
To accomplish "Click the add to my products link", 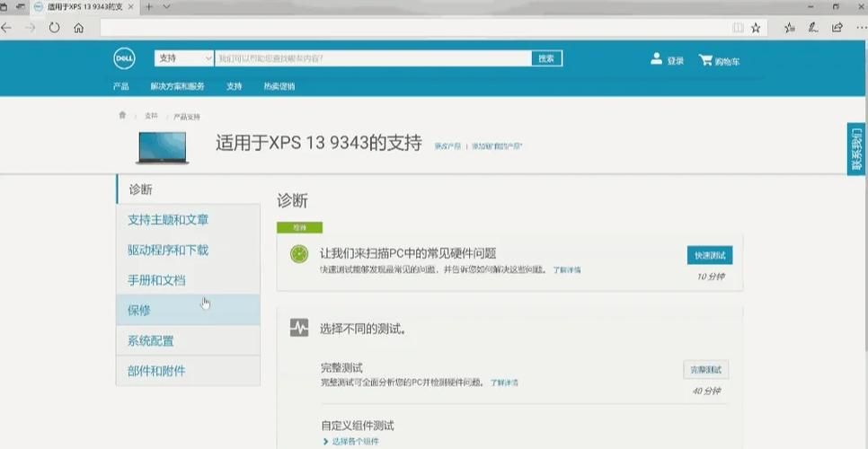I will [x=497, y=146].
